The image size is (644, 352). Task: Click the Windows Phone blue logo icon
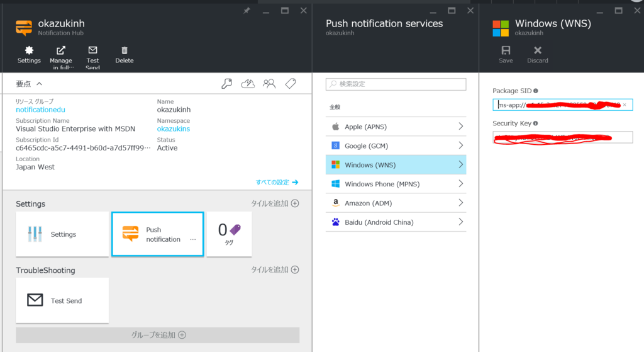click(x=336, y=184)
